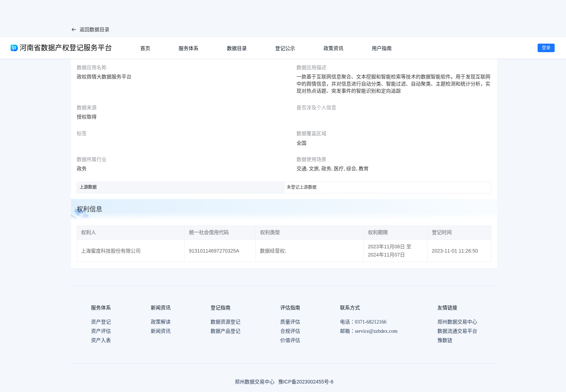Image resolution: width=566 pixels, height=392 pixels.
Task: Click the data source value 授权取得
Action: click(x=87, y=117)
